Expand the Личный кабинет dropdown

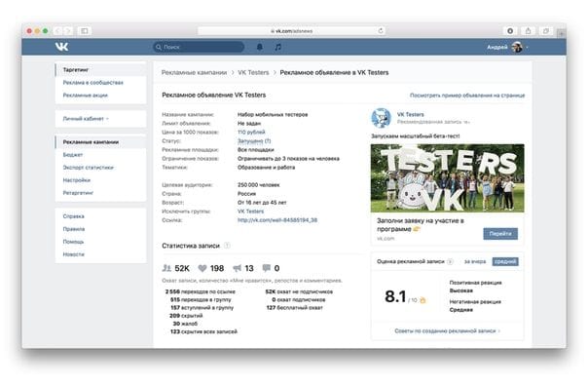point(86,119)
